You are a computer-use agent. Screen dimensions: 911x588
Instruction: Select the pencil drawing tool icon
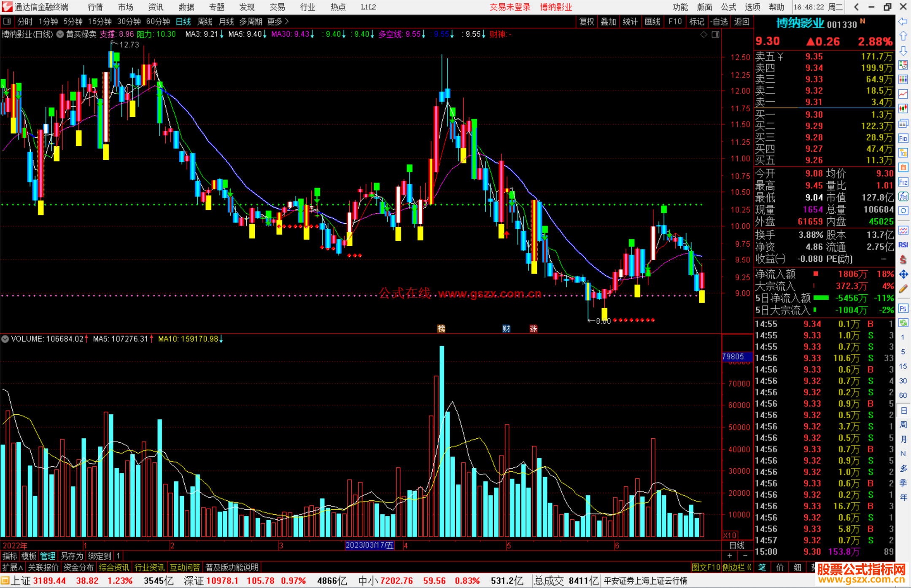(903, 289)
